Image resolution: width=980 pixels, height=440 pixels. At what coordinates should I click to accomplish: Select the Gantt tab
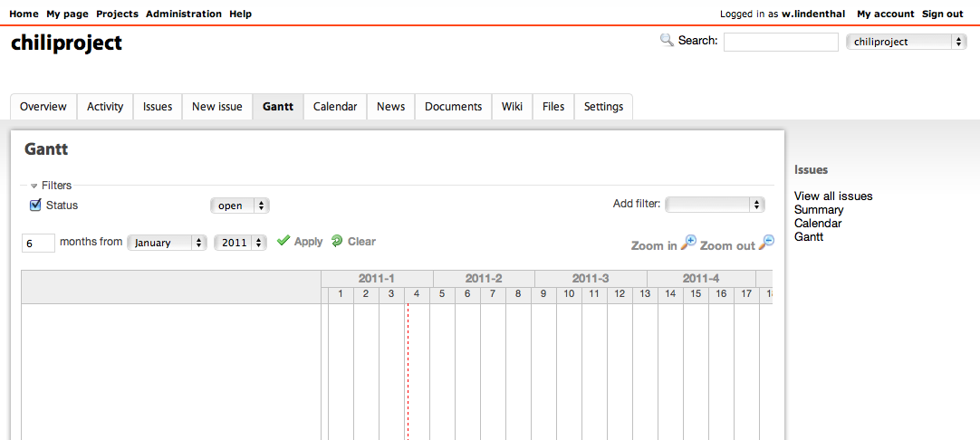[278, 107]
